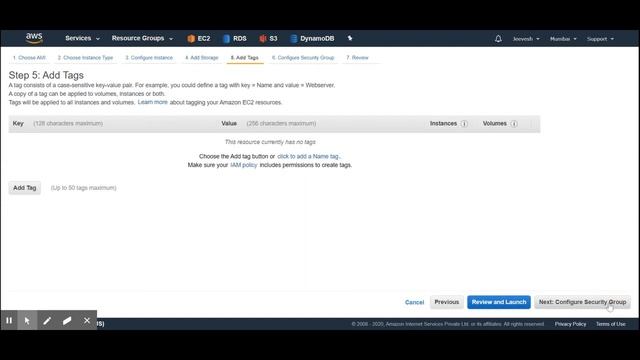Click Next: Configure Security Group

[x=582, y=302]
